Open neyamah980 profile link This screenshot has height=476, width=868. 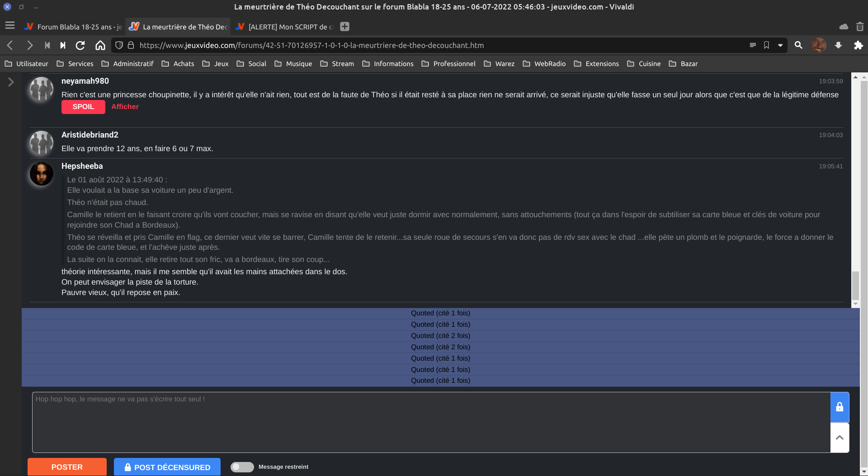click(x=85, y=81)
